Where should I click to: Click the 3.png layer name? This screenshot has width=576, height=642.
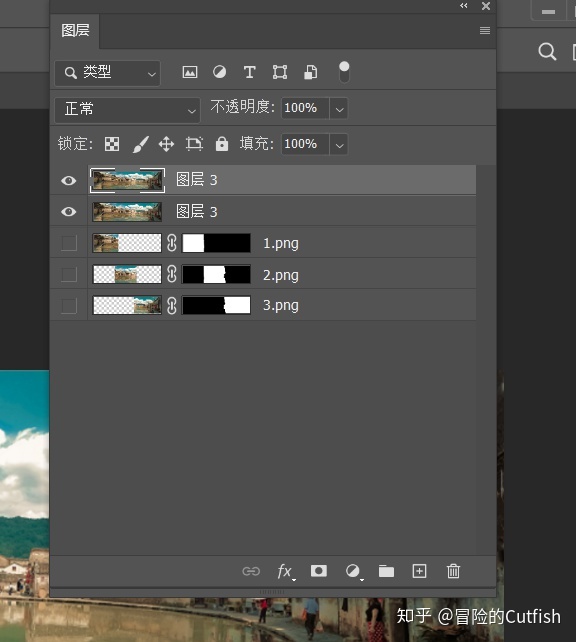(281, 305)
